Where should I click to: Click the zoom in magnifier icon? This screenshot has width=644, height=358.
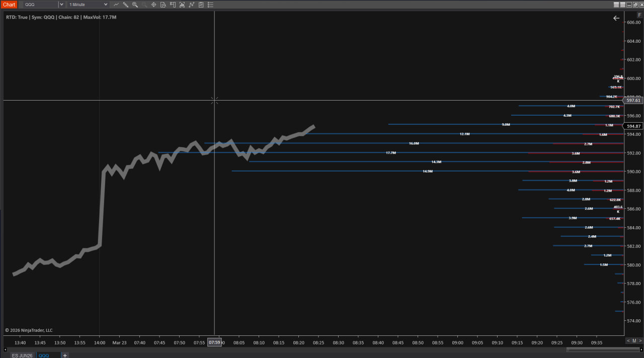click(135, 5)
